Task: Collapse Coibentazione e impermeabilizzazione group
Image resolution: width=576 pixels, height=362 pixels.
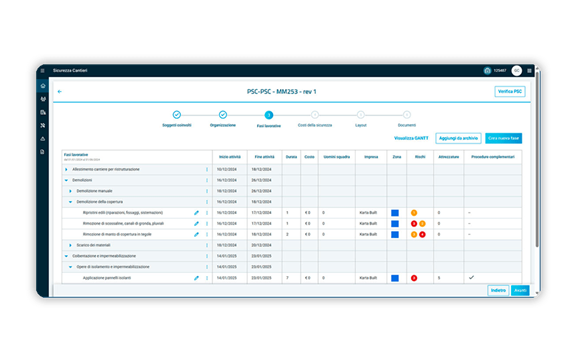Action: 66,256
